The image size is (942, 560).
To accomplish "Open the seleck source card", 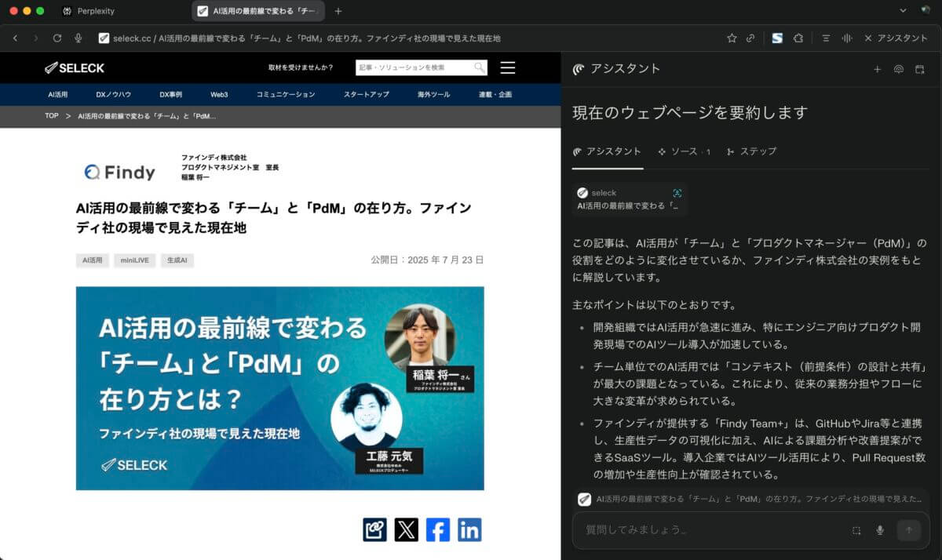I will tap(630, 199).
